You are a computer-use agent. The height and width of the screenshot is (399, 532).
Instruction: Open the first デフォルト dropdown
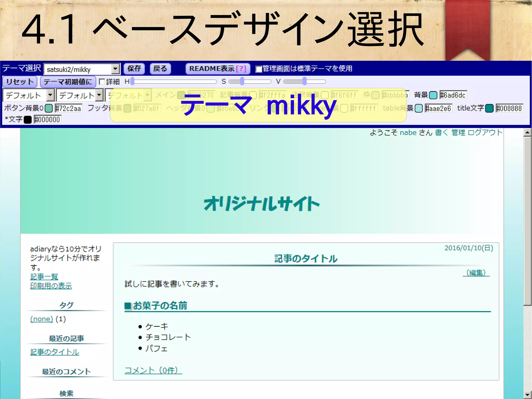[x=29, y=95]
